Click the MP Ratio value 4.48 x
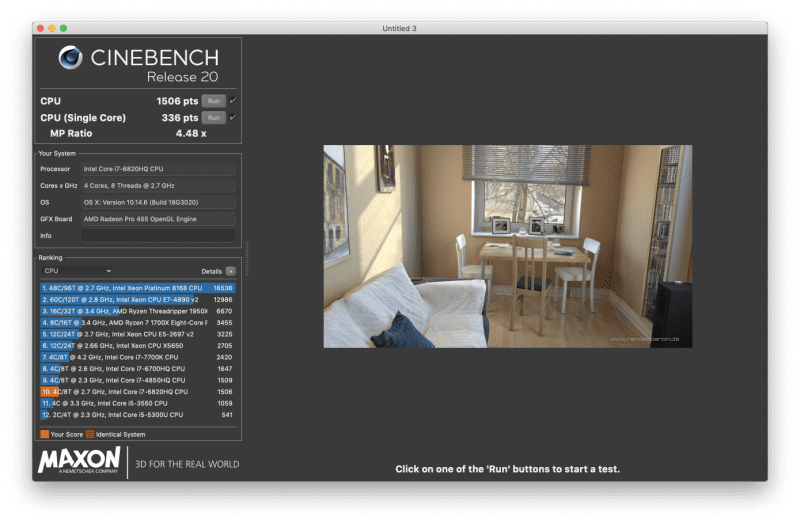Viewport: 800px width, 524px height. tap(191, 134)
